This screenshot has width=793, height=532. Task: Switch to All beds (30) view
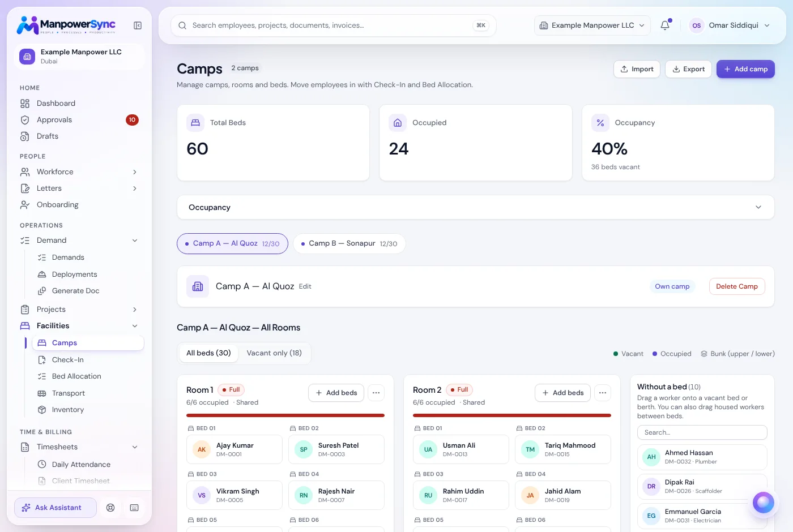(208, 353)
